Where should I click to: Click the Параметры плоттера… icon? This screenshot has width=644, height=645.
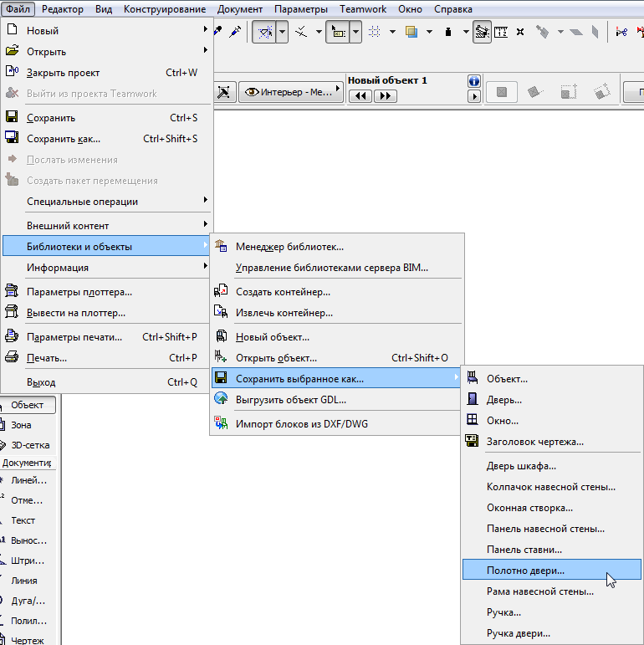[12, 291]
